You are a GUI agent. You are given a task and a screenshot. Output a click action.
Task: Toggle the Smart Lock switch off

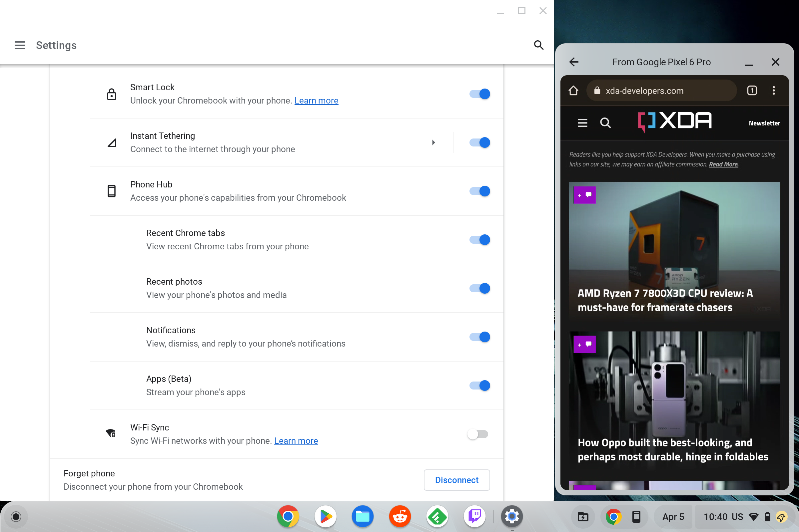point(479,93)
